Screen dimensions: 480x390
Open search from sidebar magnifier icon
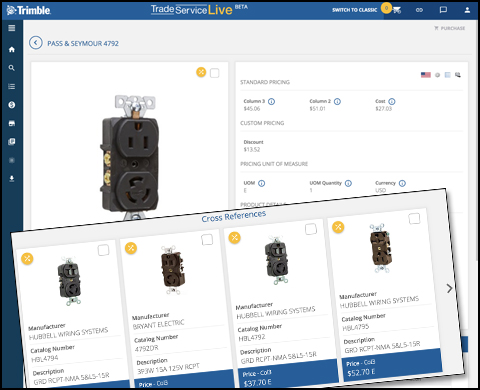pyautogui.click(x=12, y=68)
